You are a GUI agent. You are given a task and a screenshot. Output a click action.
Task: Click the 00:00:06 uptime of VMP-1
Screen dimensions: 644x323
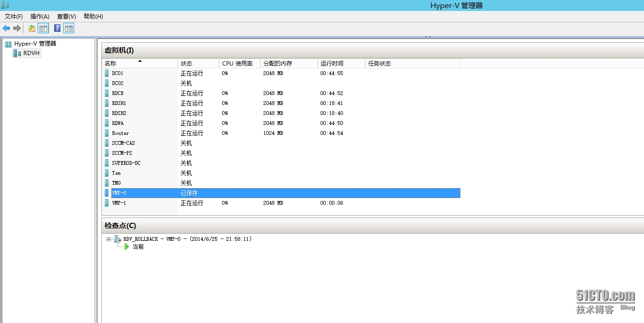(x=332, y=203)
